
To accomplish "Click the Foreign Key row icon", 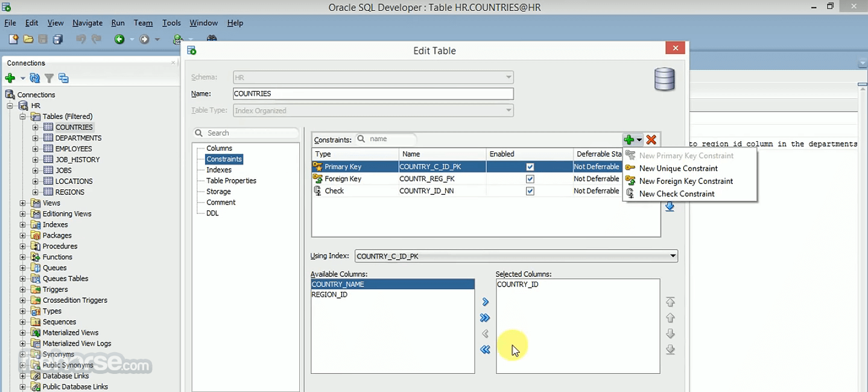I will click(318, 179).
